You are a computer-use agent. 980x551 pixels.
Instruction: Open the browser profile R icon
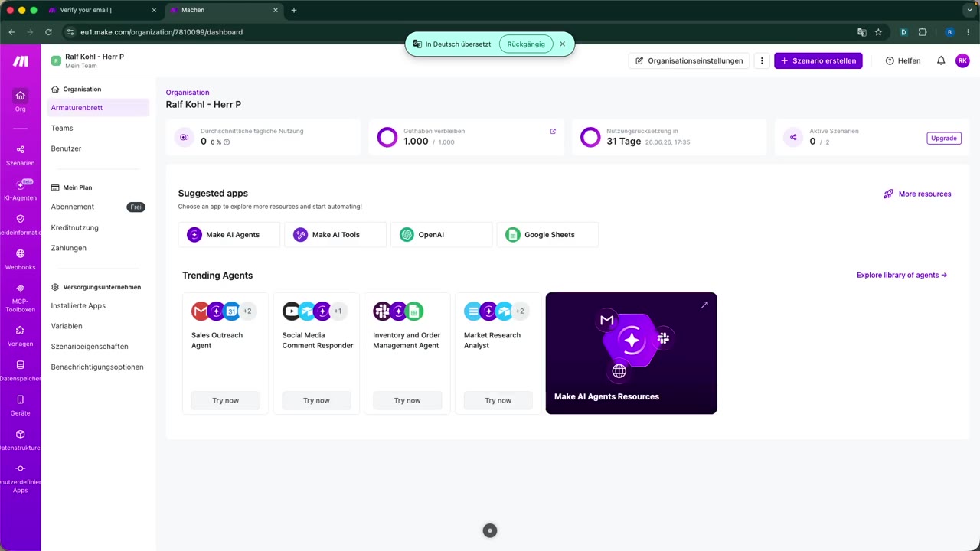949,32
